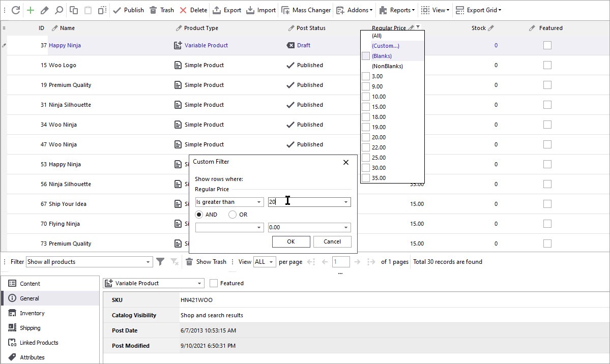Click the filter funnel icon near Show all products
Screen dimensions: 610x364
coord(160,261)
